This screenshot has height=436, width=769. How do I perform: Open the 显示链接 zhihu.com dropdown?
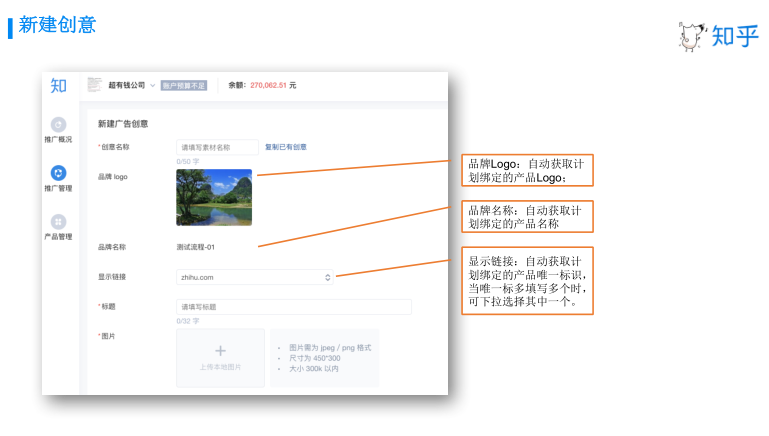coord(255,277)
